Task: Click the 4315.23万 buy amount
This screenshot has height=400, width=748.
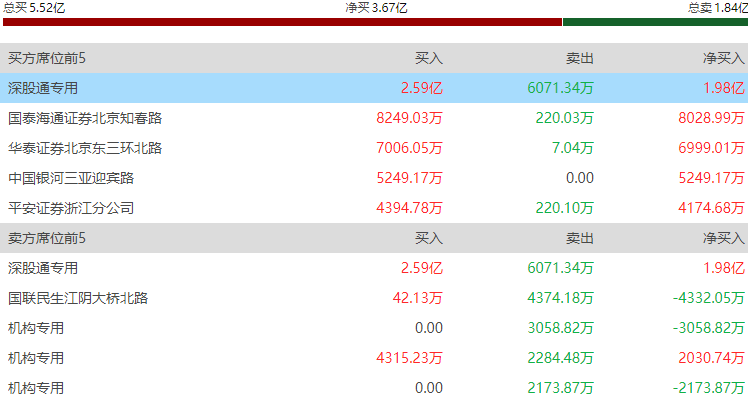Action: coord(409,358)
